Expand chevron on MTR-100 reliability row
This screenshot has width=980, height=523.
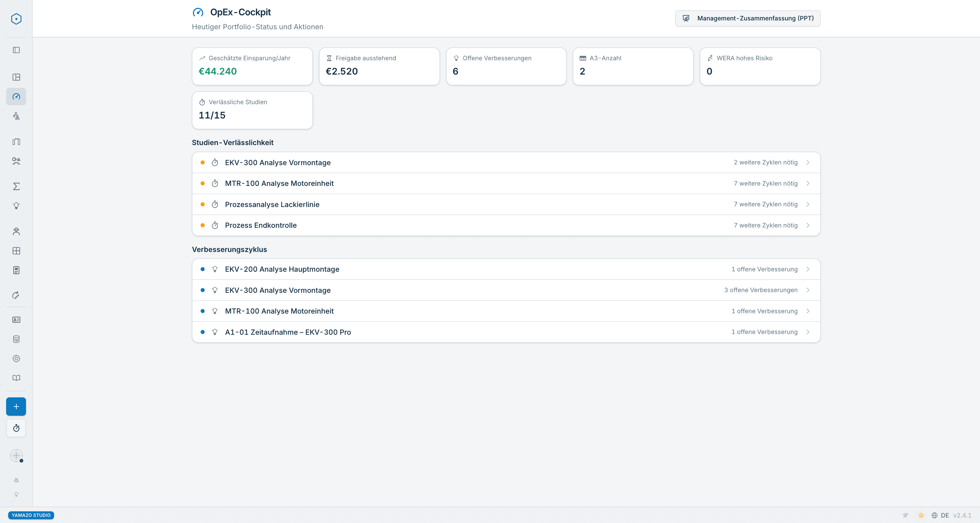click(808, 184)
